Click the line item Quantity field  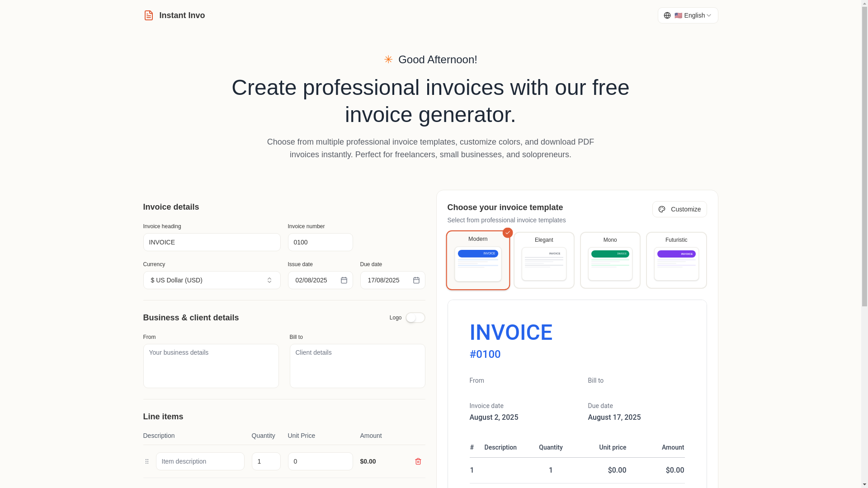click(x=266, y=461)
